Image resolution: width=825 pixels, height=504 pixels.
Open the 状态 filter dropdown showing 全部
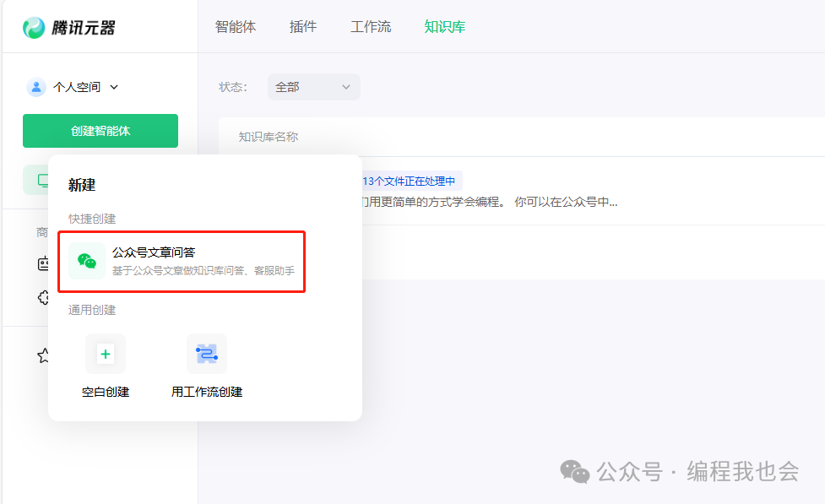(x=313, y=87)
